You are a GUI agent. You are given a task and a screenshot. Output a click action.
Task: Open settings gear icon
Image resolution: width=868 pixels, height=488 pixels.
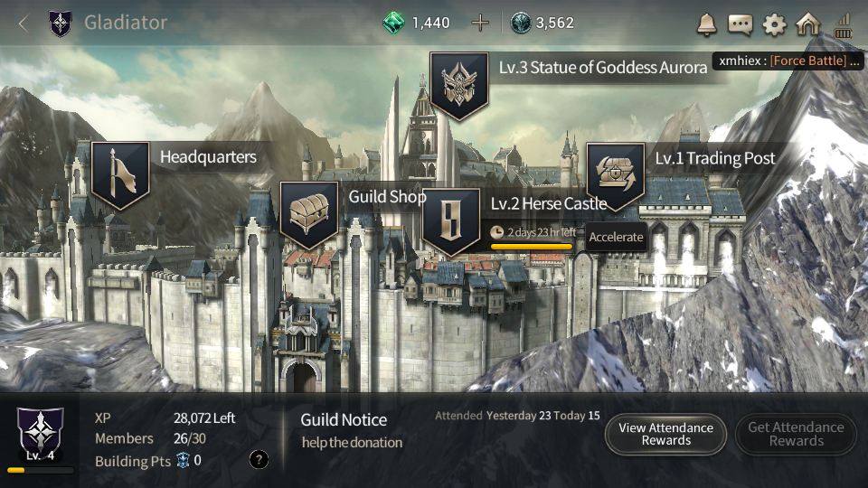[x=774, y=24]
